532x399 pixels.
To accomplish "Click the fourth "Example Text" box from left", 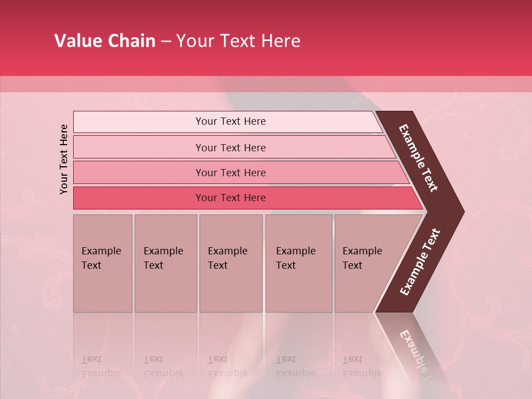I will pos(298,263).
